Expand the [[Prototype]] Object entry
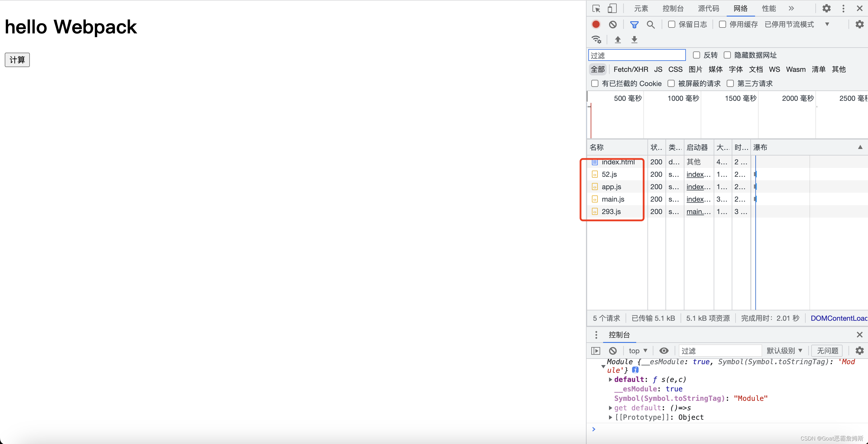868x444 pixels. coord(610,417)
